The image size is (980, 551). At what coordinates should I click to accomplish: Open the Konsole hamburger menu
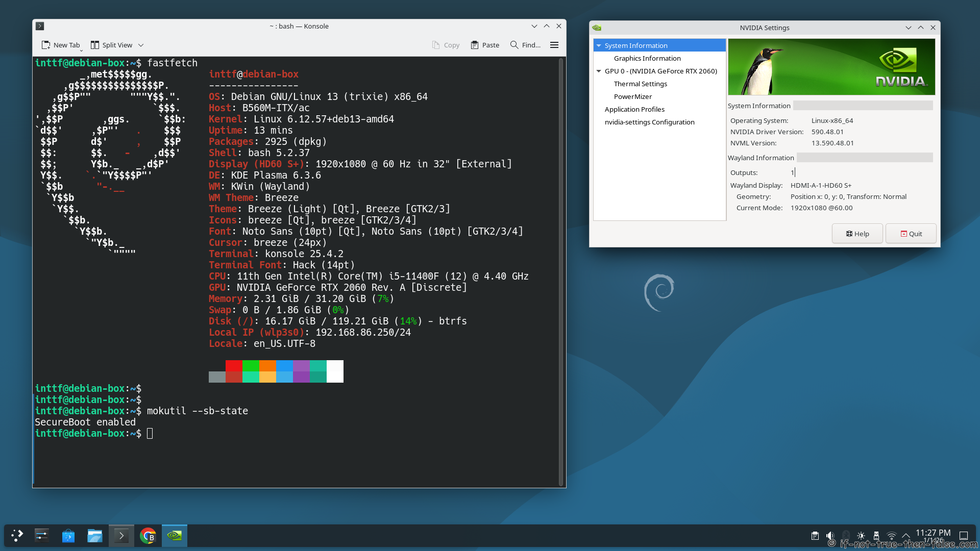click(x=554, y=45)
